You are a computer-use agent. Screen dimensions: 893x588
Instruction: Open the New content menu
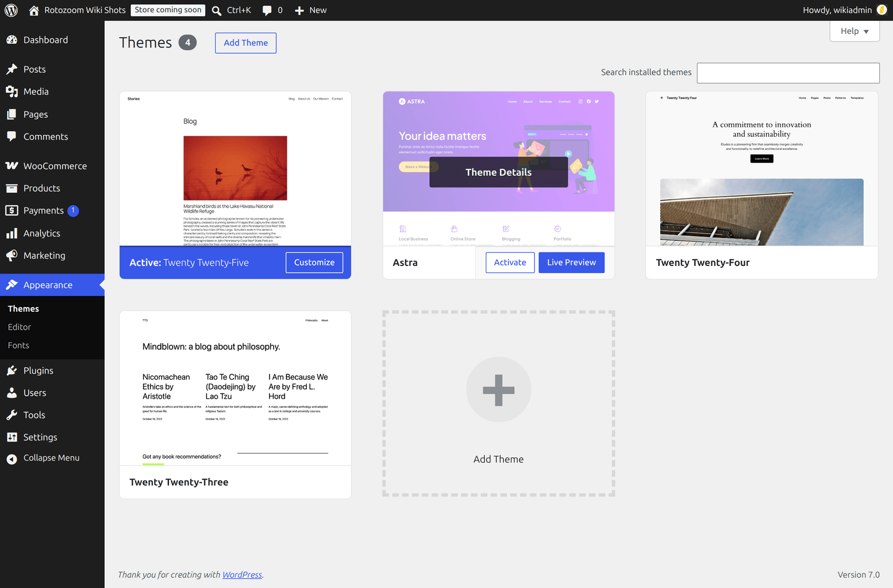311,10
